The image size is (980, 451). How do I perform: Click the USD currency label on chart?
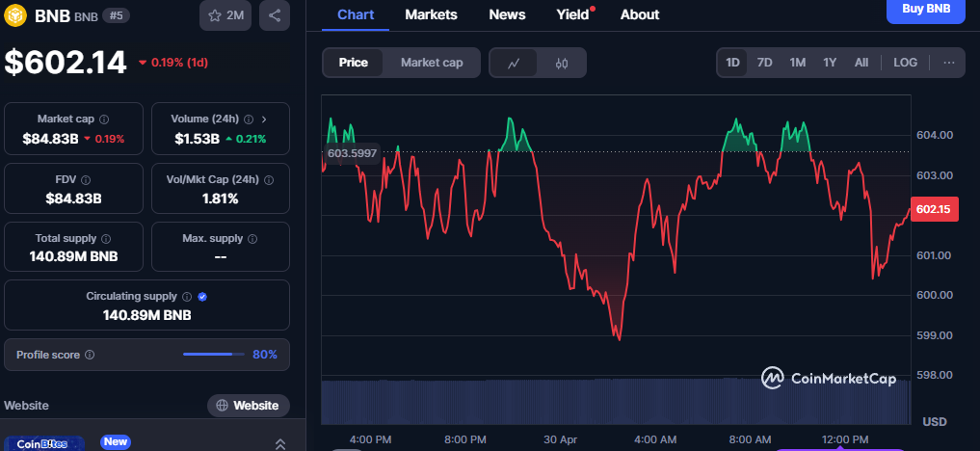pyautogui.click(x=935, y=422)
